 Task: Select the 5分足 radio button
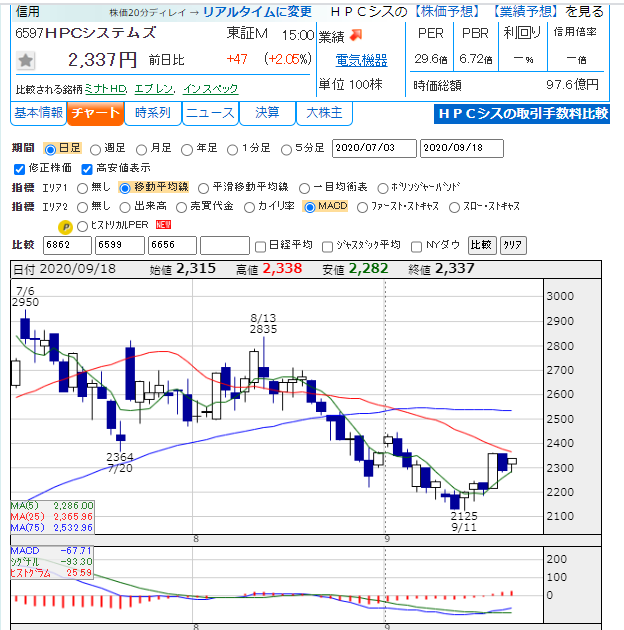(286, 150)
